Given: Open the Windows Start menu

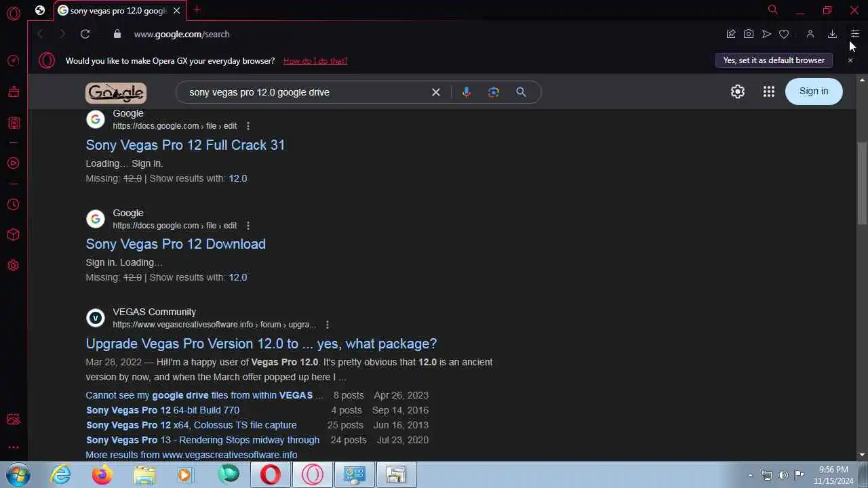Looking at the screenshot, I should click(18, 474).
